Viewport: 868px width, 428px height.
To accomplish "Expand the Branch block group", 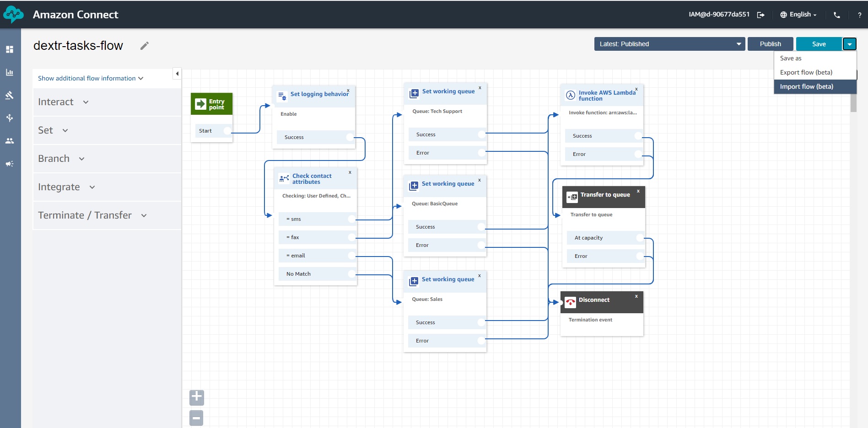I will [107, 159].
